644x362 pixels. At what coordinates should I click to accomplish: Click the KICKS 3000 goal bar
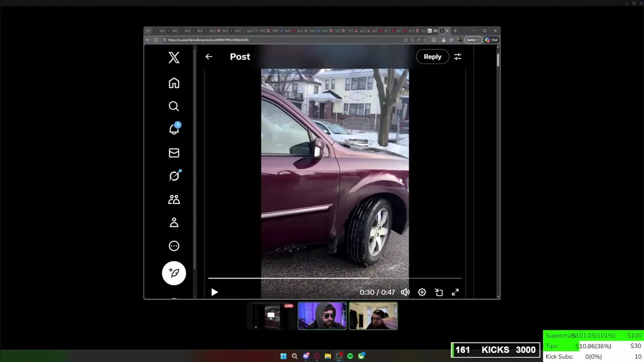(496, 350)
